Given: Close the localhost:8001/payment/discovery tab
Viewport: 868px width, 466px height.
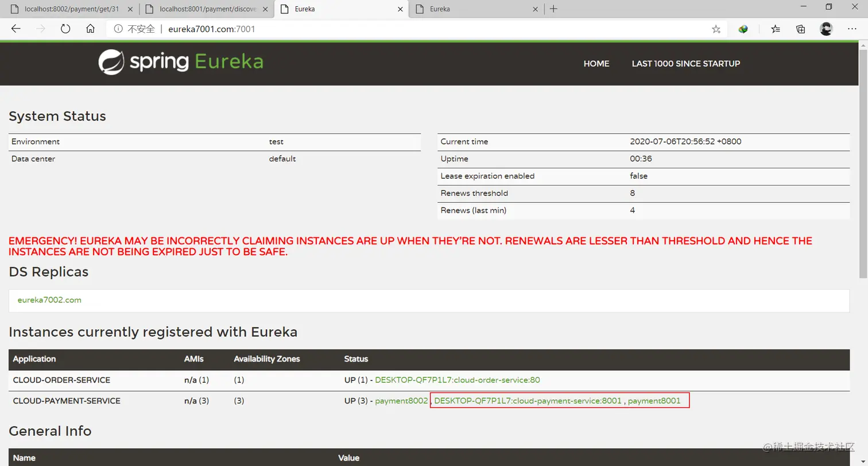Looking at the screenshot, I should pyautogui.click(x=264, y=9).
